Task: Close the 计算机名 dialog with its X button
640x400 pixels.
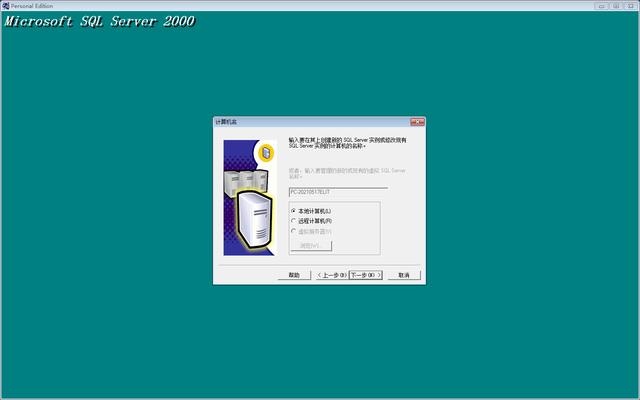Action: (x=417, y=122)
